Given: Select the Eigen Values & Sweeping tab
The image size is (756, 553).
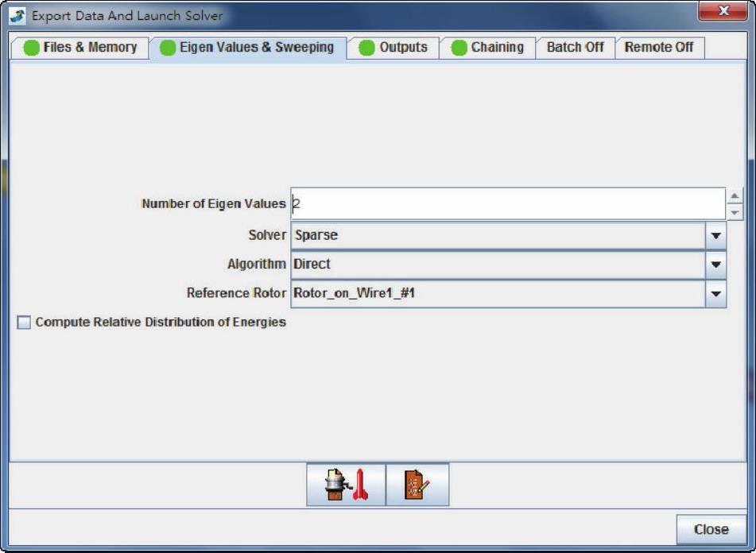Looking at the screenshot, I should tap(256, 48).
